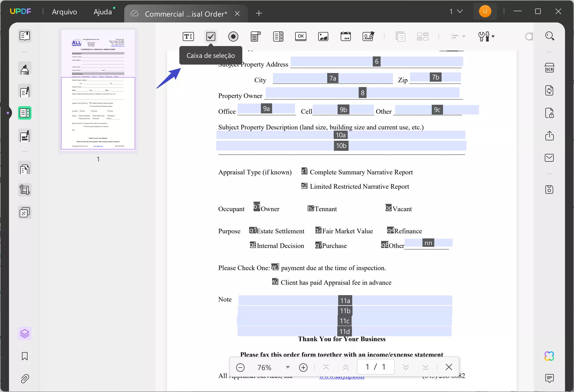Open the crop tool in left sidebar

[x=25, y=190]
